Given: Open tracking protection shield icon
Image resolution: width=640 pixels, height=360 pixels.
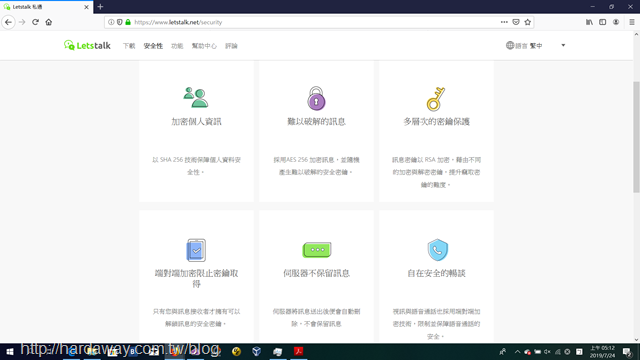Looking at the screenshot, I should tap(120, 22).
